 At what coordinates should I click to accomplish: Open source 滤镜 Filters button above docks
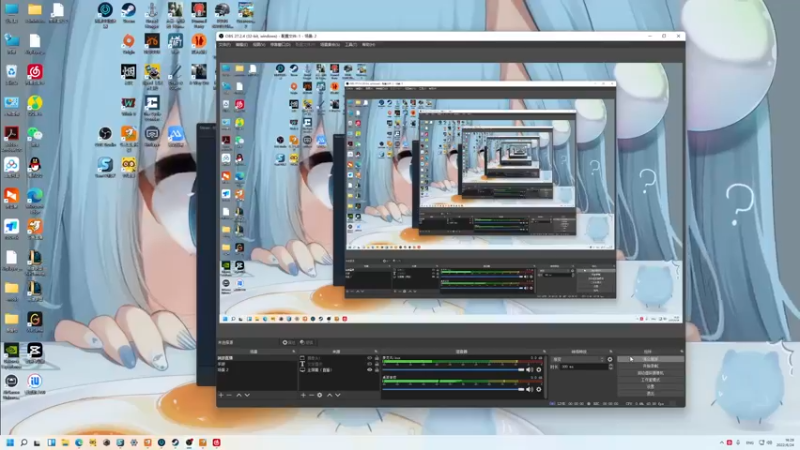pyautogui.click(x=307, y=342)
